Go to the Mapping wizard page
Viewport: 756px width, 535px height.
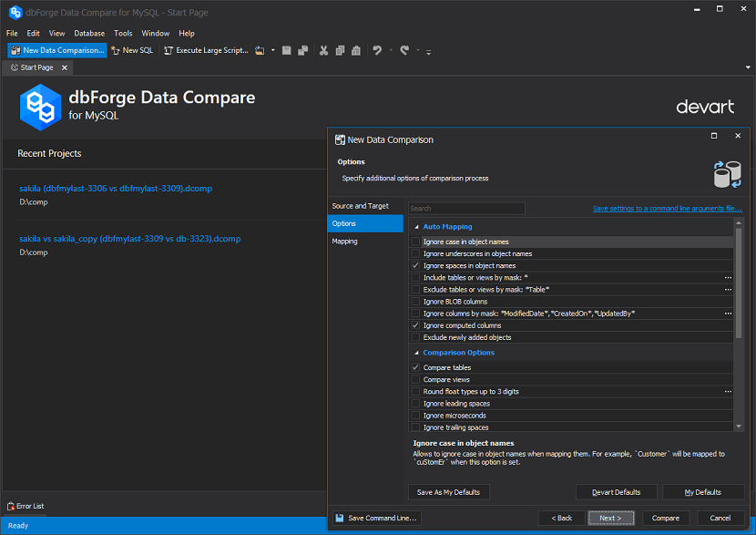coord(365,242)
